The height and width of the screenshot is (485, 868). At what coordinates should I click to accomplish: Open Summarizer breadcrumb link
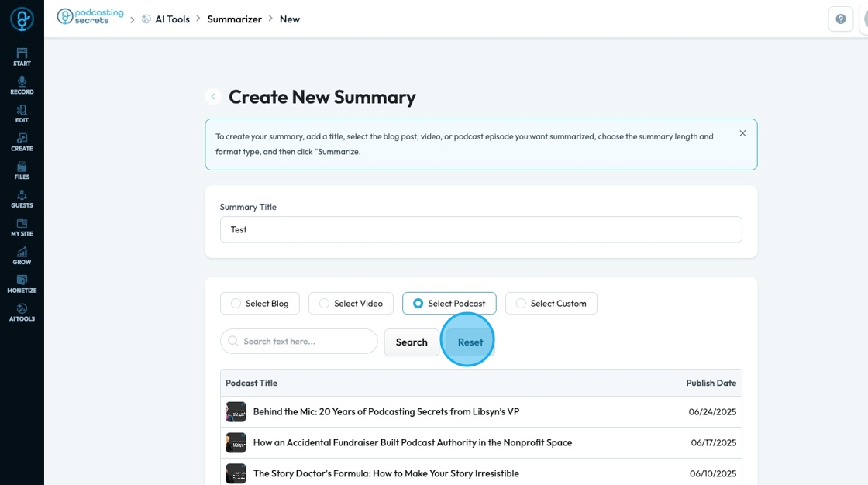click(x=234, y=19)
